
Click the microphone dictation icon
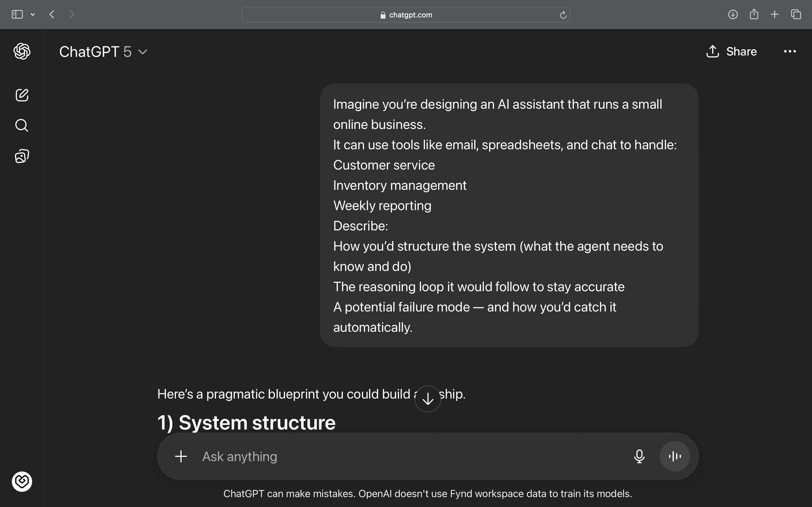639,456
